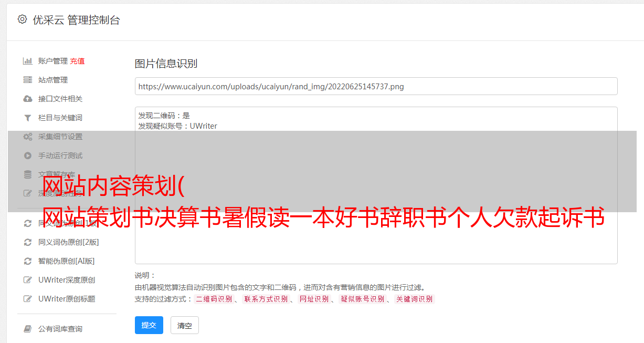644x343 pixels.
Task: Click the 说明： label
Action: pos(145,275)
